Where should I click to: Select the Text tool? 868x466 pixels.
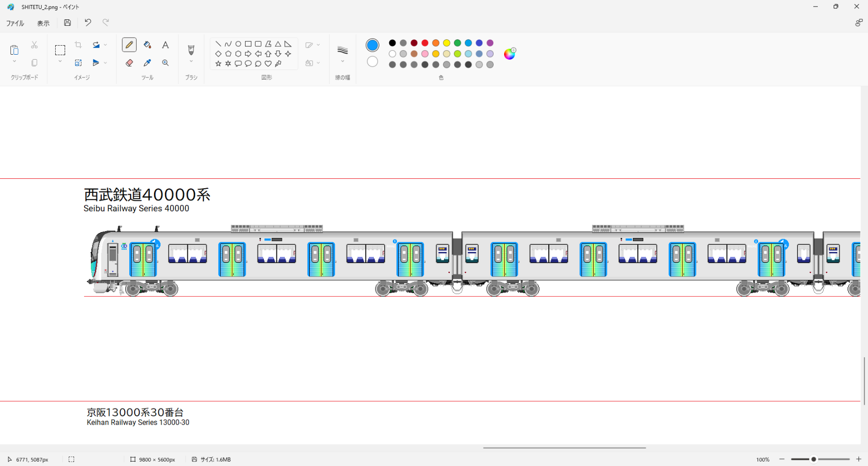click(166, 45)
